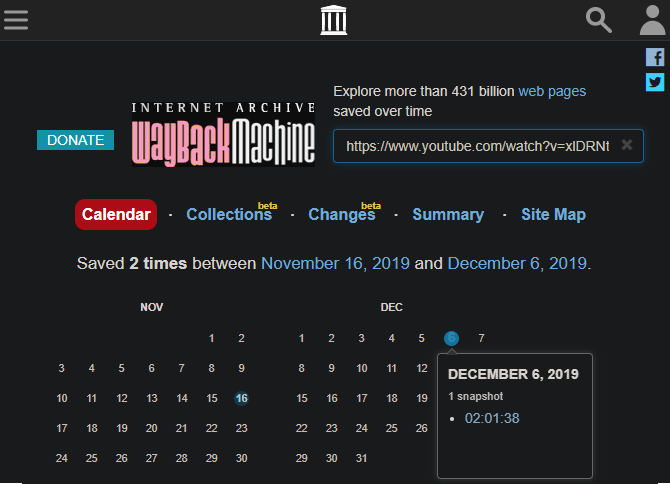Screen dimensions: 670x484
Task: Go to the Summary tab
Action: click(448, 214)
